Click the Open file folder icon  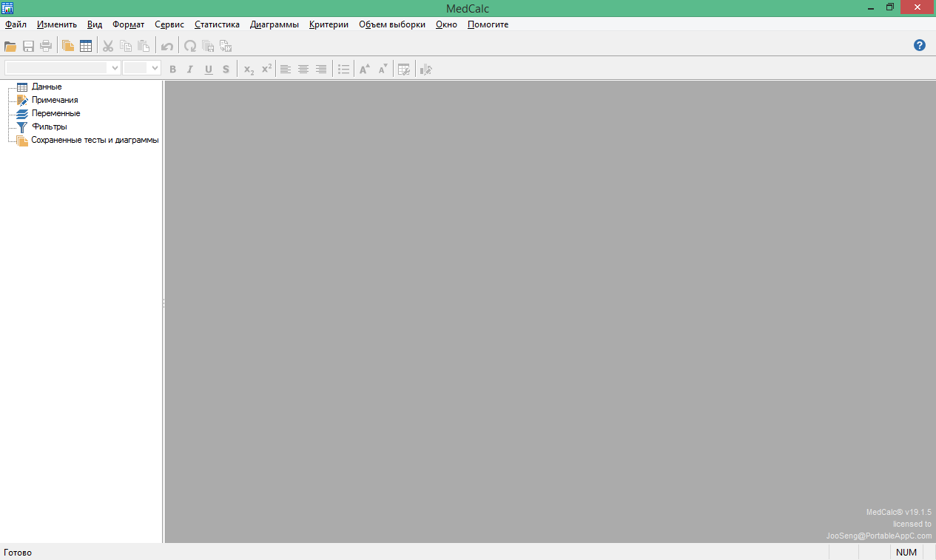[10, 46]
